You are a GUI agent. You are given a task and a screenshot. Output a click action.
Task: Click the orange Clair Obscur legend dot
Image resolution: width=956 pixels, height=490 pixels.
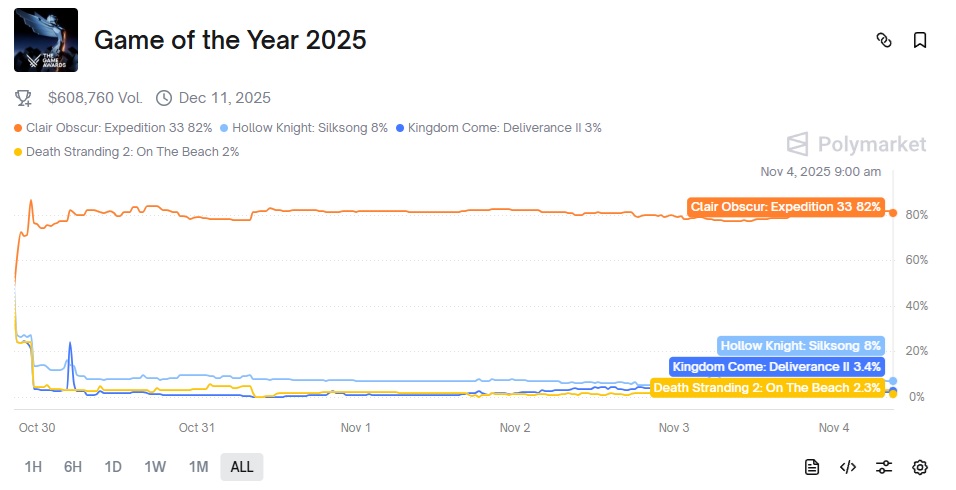pyautogui.click(x=18, y=128)
